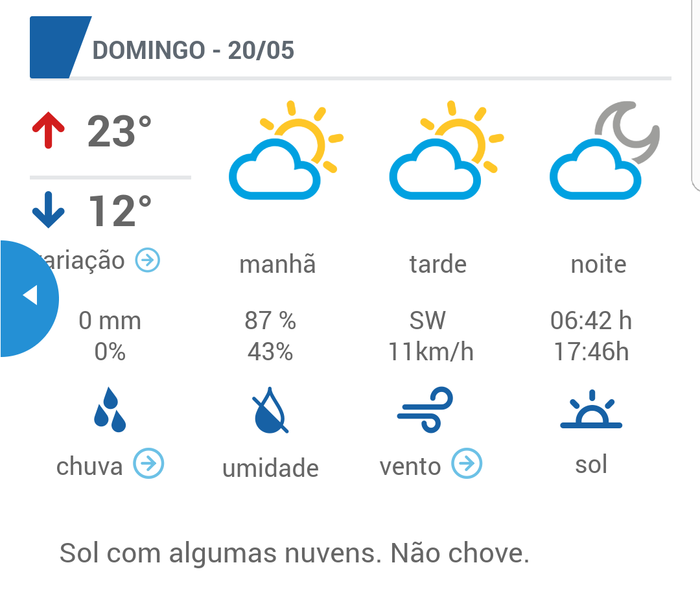Viewport: 700px width, 600px height.
Task: Tap the tarde partly sunny cloud icon
Action: pos(447,150)
